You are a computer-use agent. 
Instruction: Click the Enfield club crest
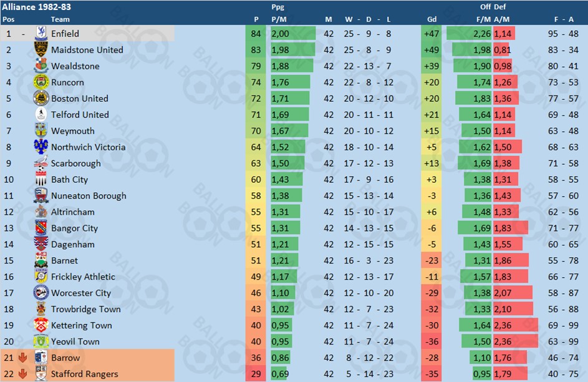41,34
